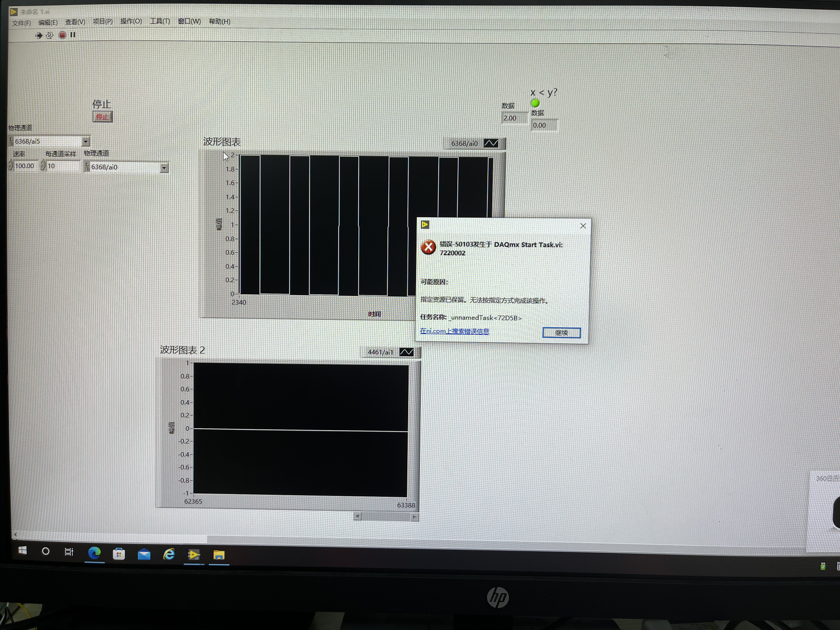This screenshot has height=630, width=840.
Task: Close the error dialog with X
Action: tap(583, 226)
